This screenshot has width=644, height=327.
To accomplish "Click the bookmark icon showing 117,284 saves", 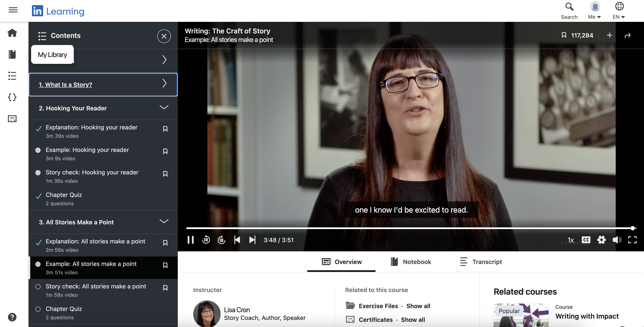I will click(564, 35).
